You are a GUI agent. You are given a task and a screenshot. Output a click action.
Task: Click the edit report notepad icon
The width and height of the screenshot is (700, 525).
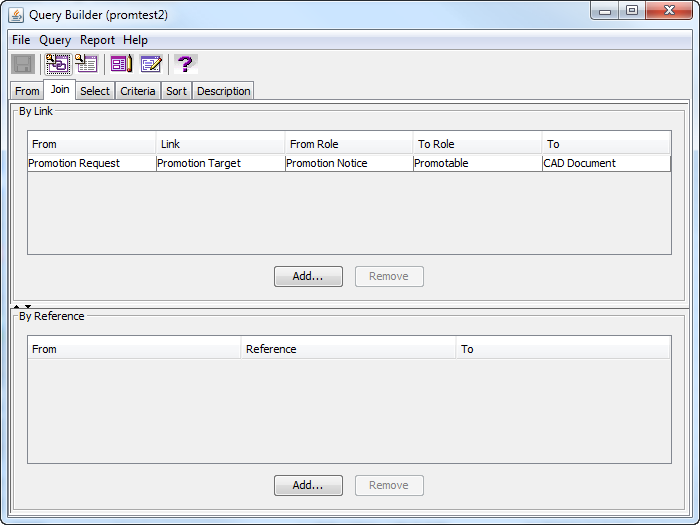[151, 64]
